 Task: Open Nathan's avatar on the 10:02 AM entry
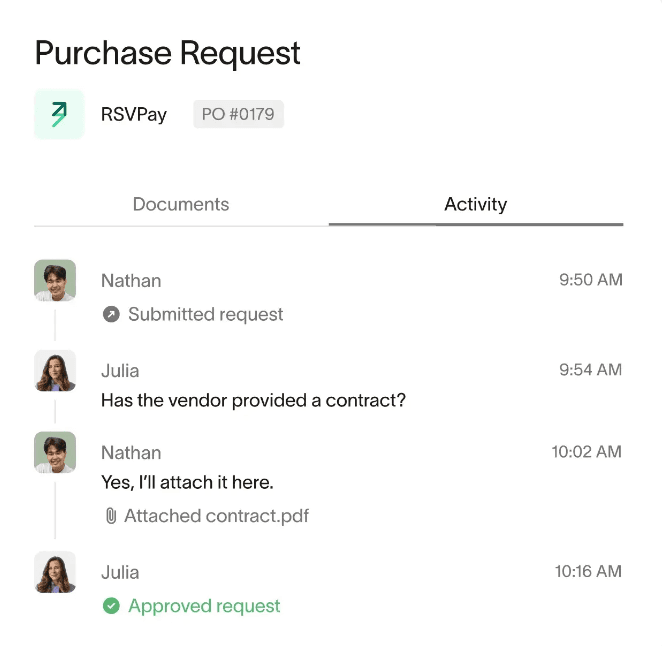pos(55,453)
